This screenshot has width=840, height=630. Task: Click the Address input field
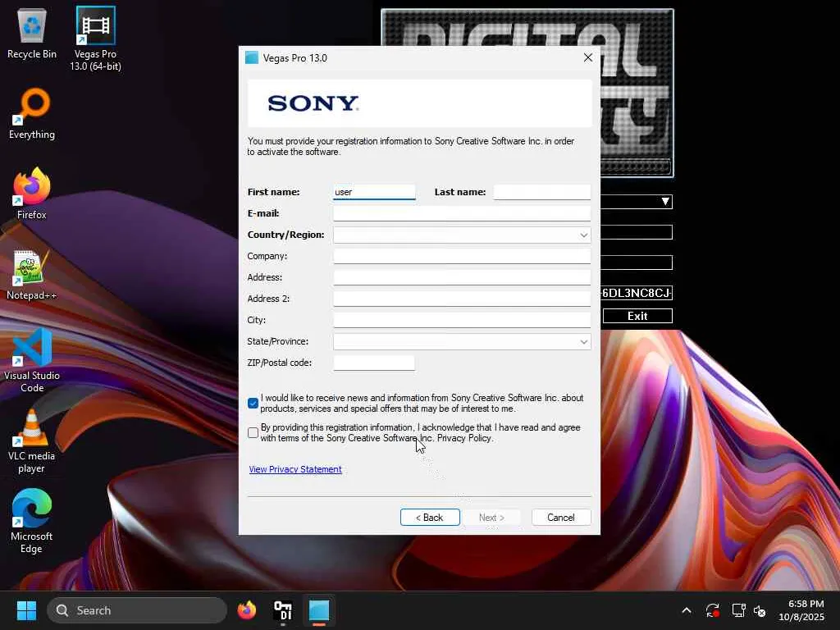tap(462, 277)
